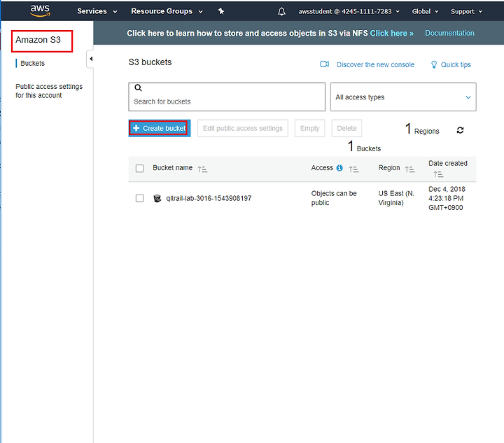
Task: Click the refresh buckets icon
Action: pyautogui.click(x=461, y=130)
